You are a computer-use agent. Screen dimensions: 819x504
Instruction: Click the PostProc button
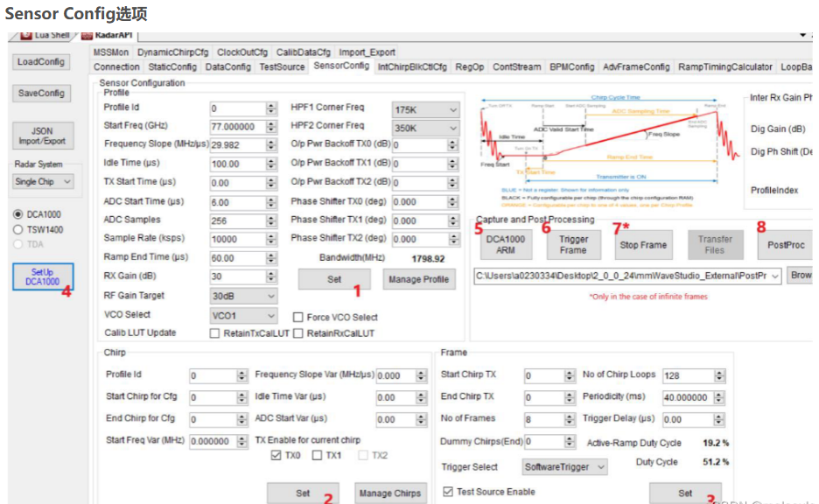coord(786,245)
